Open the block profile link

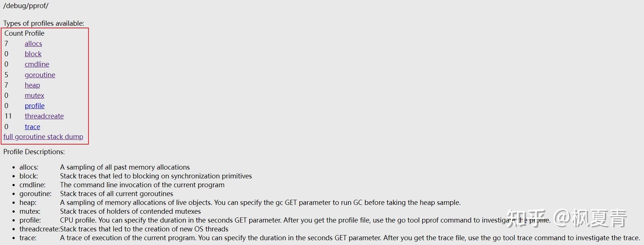pyautogui.click(x=33, y=54)
